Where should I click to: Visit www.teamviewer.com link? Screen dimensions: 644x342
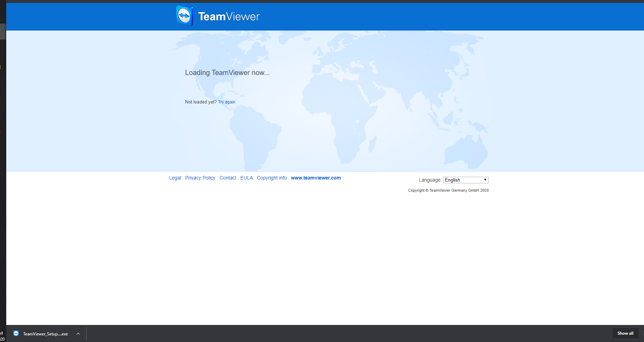[x=316, y=178]
